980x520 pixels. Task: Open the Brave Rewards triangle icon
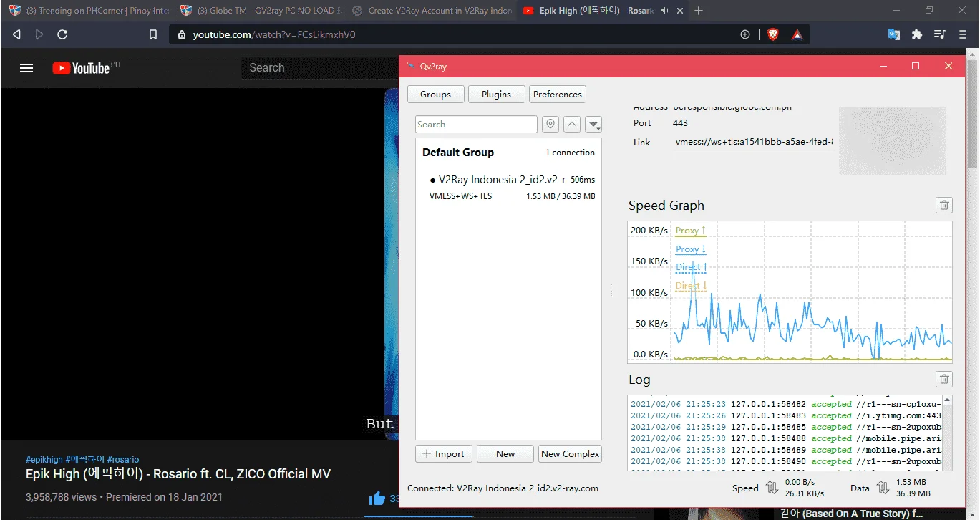pos(797,34)
